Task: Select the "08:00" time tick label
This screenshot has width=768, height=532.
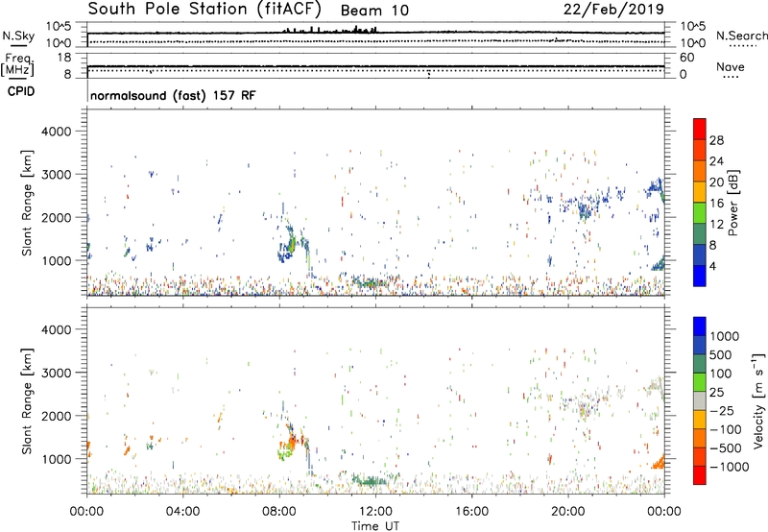Action: tap(279, 512)
